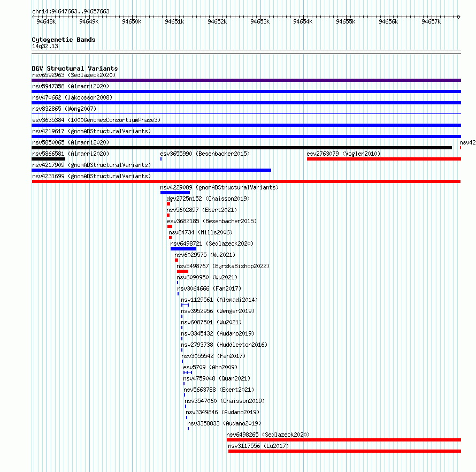Select nsv6087501 (Wu2021) label

(x=211, y=322)
